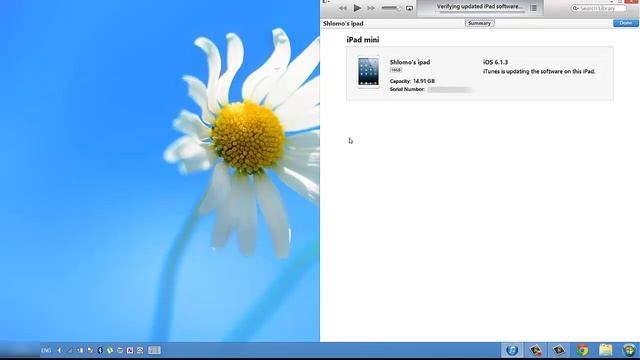Open Google Chrome from the taskbar

coord(582,350)
